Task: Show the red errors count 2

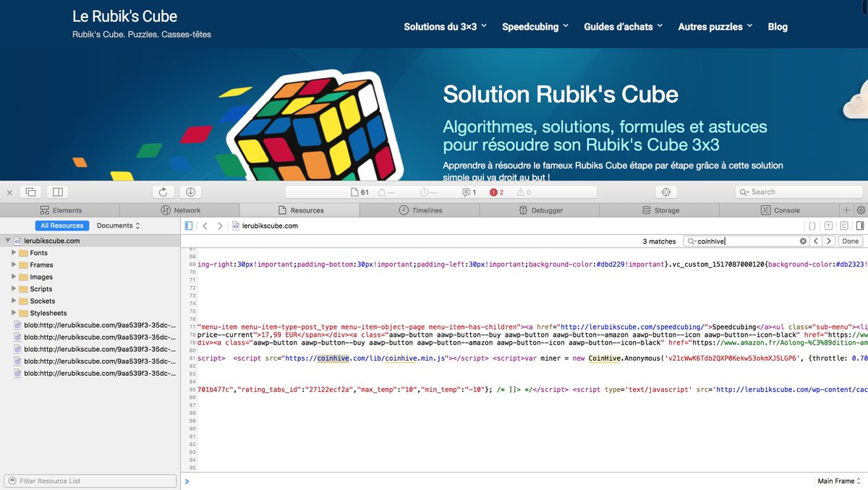Action: [x=496, y=192]
